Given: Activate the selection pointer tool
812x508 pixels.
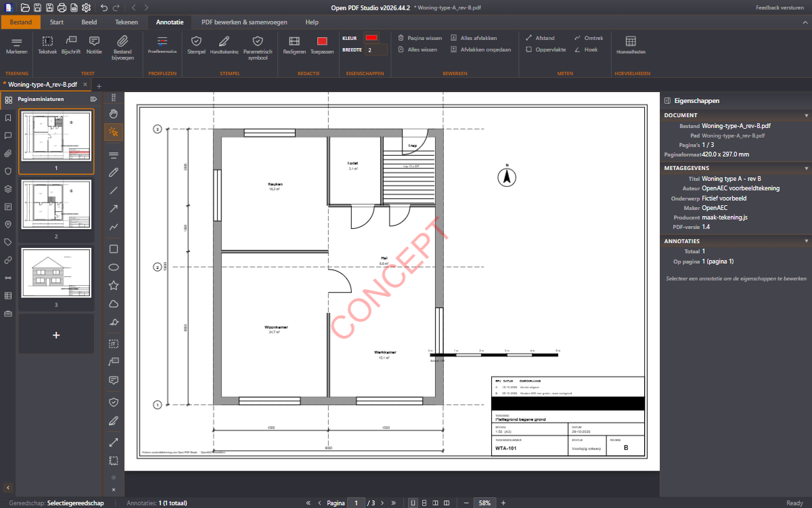Looking at the screenshot, I should tap(114, 131).
